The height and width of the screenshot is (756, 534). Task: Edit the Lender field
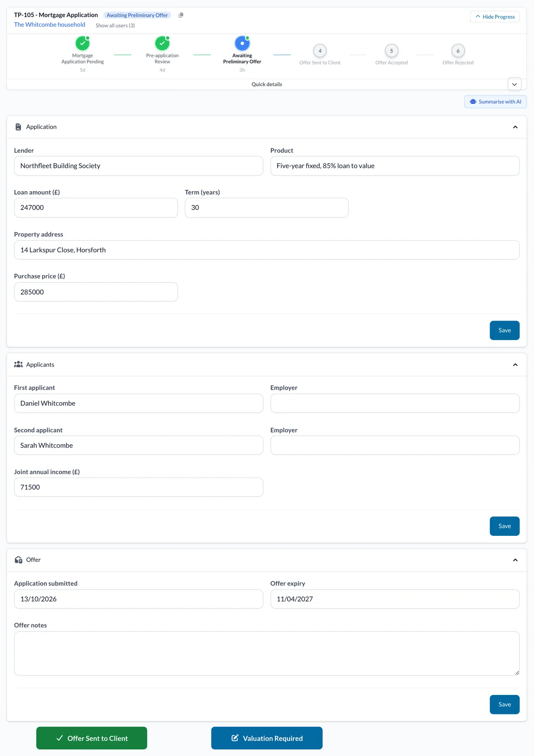pos(138,166)
